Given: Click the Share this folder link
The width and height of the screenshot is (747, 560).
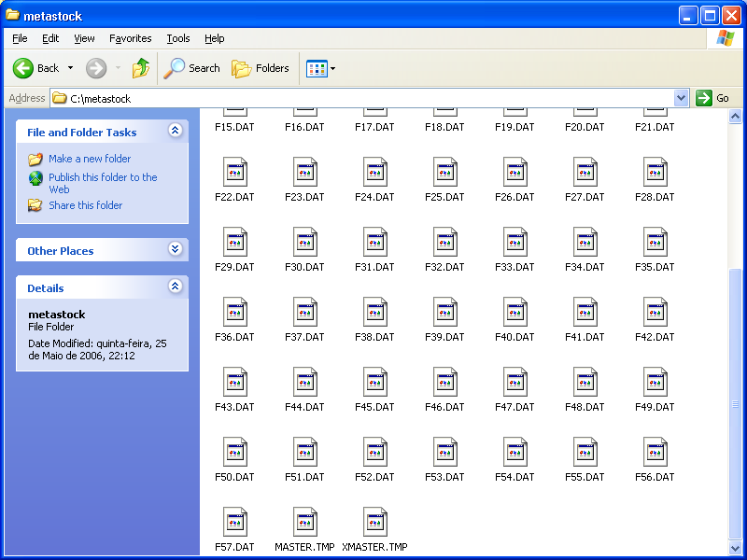Looking at the screenshot, I should 85,205.
